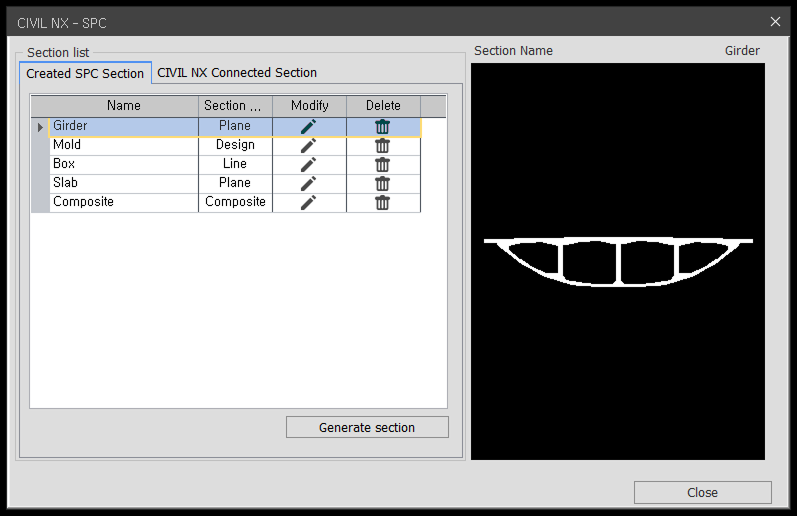797x516 pixels.
Task: Click the Plane type cell for Girder
Action: (235, 127)
